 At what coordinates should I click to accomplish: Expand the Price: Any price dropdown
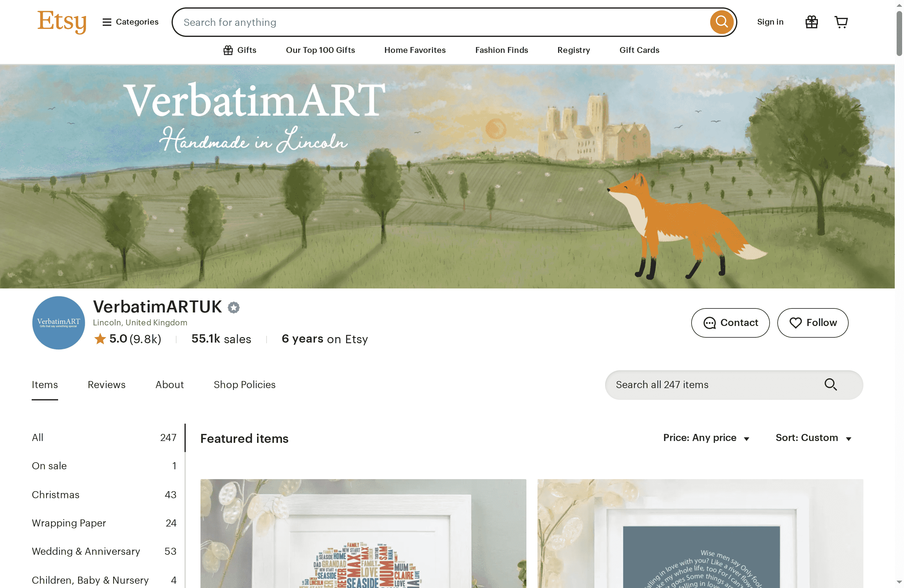click(x=706, y=438)
